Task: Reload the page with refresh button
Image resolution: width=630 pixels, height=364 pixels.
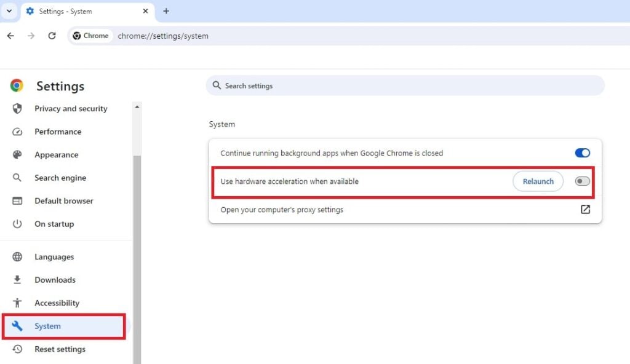Action: (x=52, y=36)
